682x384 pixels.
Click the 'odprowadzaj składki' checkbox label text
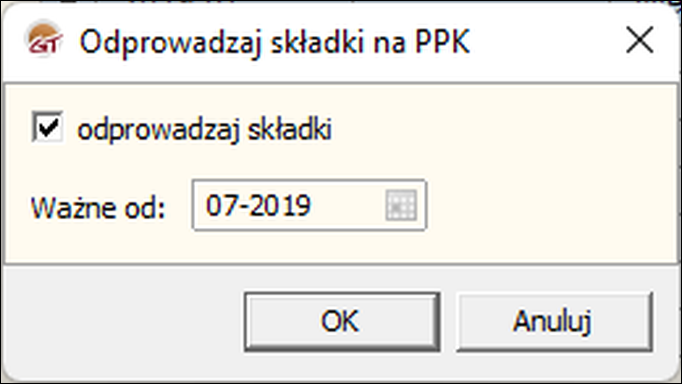[x=204, y=130]
